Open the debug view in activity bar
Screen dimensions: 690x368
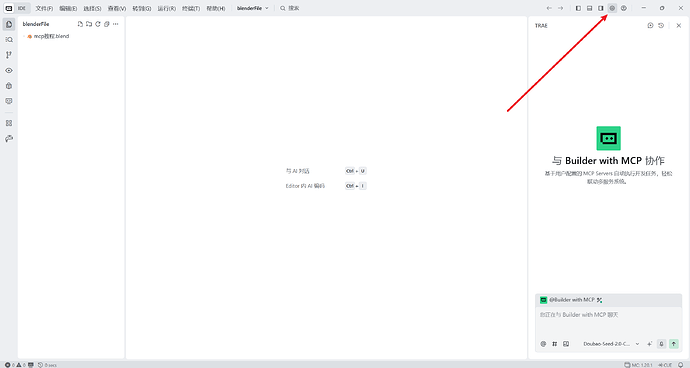click(x=9, y=86)
